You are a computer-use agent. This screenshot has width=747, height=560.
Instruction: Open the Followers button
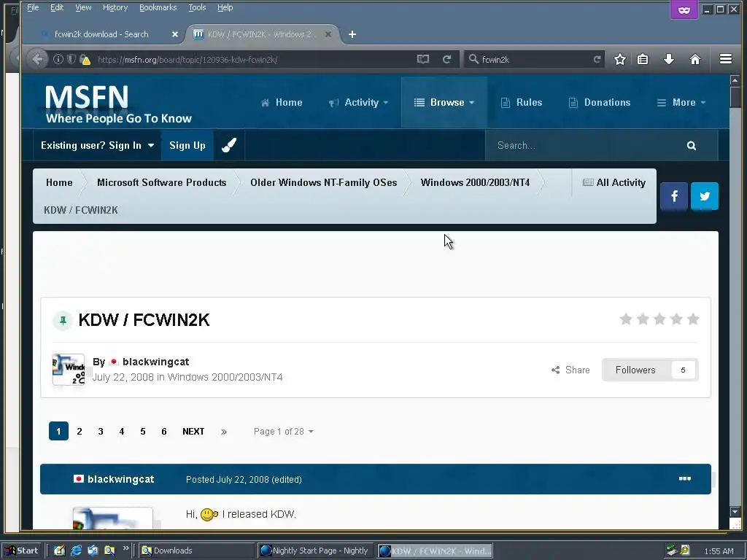(650, 370)
